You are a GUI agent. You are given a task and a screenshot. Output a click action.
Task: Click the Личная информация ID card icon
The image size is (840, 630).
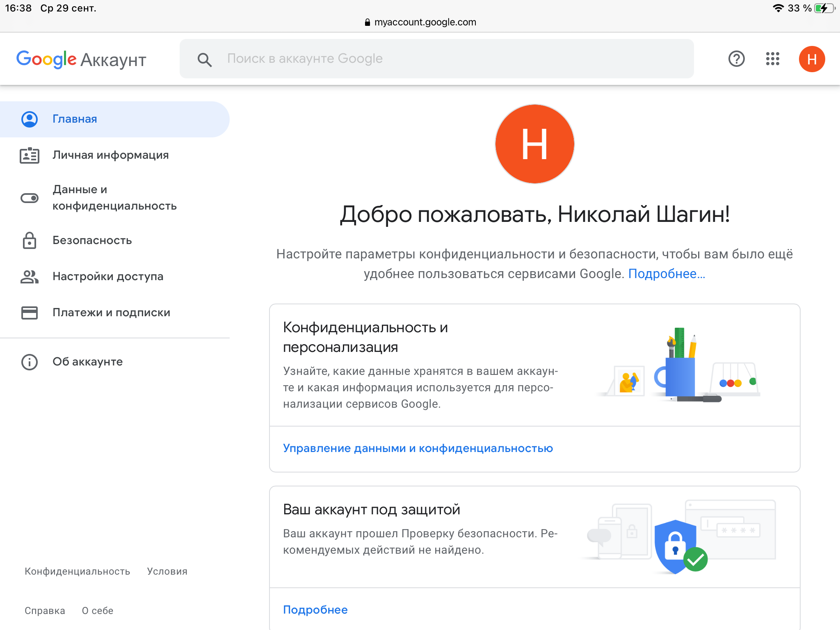point(30,155)
